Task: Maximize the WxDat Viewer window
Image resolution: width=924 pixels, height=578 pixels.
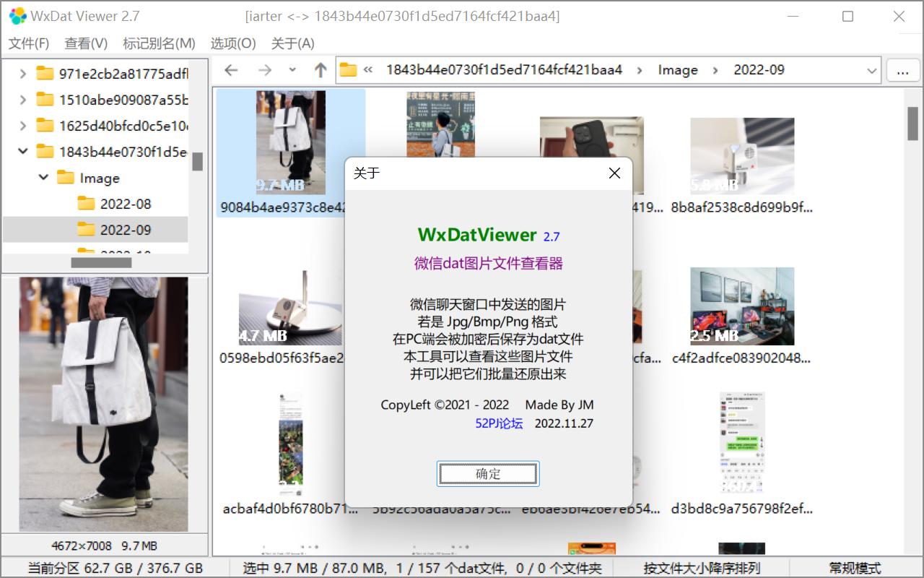Action: tap(848, 16)
